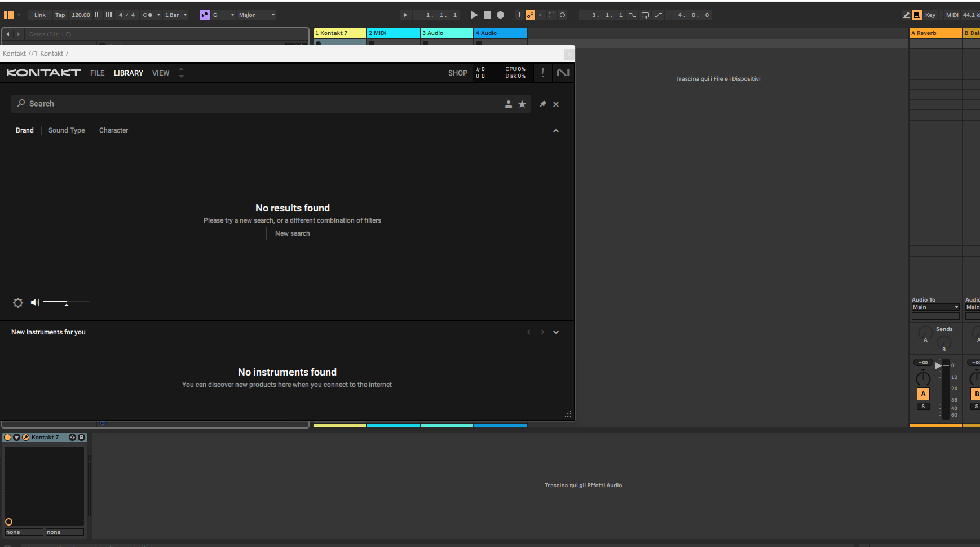Open the Kontakt SHOP link

coord(458,73)
